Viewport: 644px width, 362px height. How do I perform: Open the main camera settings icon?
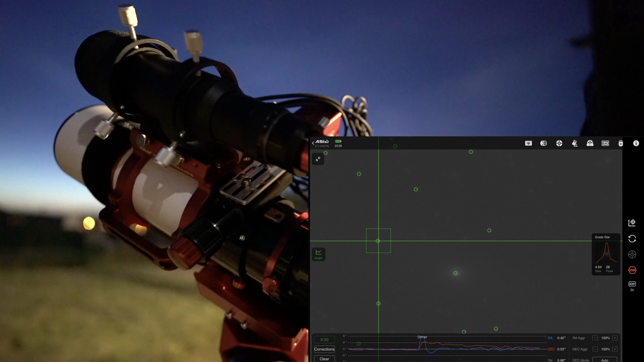544,143
